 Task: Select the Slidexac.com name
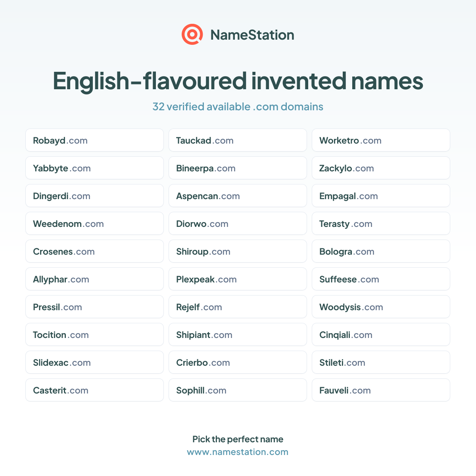94,362
